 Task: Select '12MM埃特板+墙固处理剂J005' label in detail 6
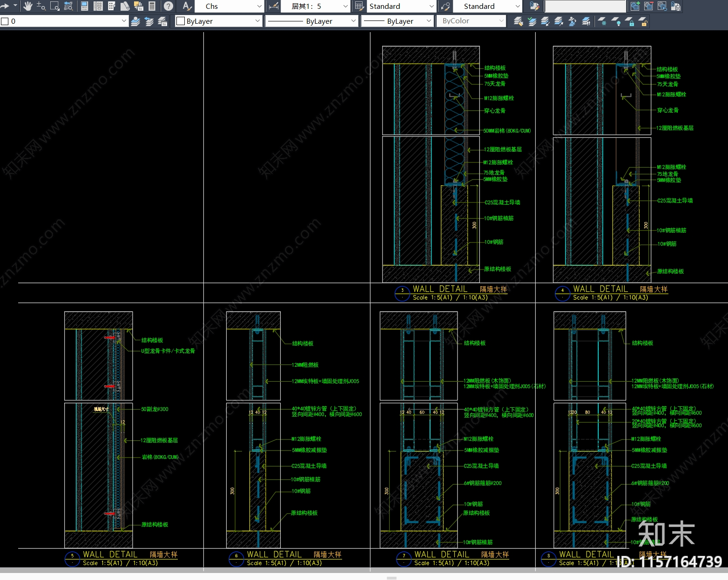(x=325, y=381)
